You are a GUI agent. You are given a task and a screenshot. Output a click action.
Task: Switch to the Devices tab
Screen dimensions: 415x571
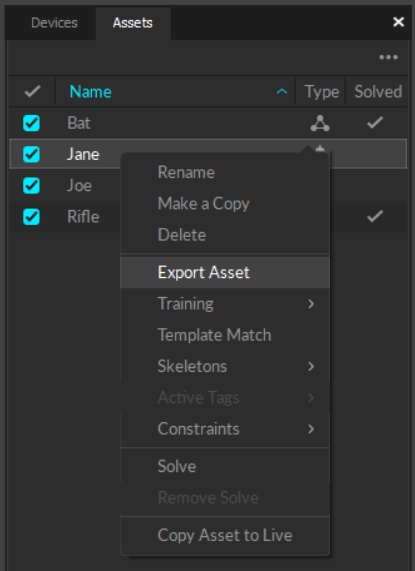pyautogui.click(x=54, y=23)
